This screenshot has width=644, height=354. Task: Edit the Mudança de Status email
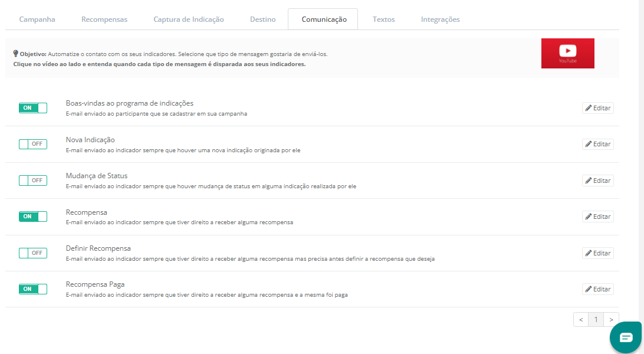[x=597, y=181]
